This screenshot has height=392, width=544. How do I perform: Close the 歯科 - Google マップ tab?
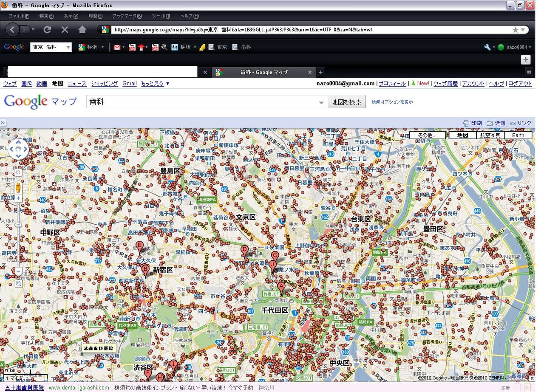coord(310,72)
